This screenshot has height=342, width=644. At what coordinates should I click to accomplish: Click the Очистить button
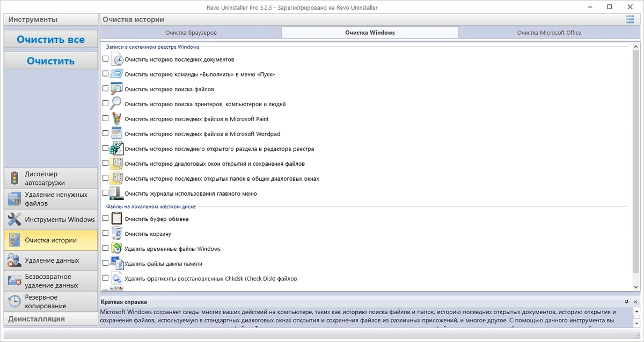51,61
